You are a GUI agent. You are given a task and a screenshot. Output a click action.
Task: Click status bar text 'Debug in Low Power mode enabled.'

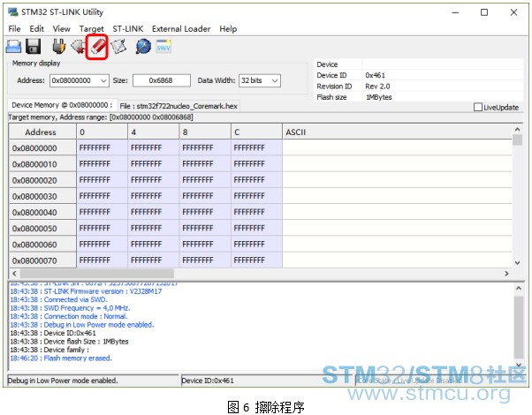pos(63,381)
